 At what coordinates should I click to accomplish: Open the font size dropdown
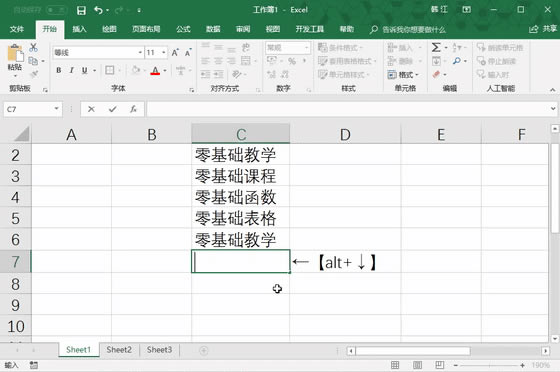[164, 52]
